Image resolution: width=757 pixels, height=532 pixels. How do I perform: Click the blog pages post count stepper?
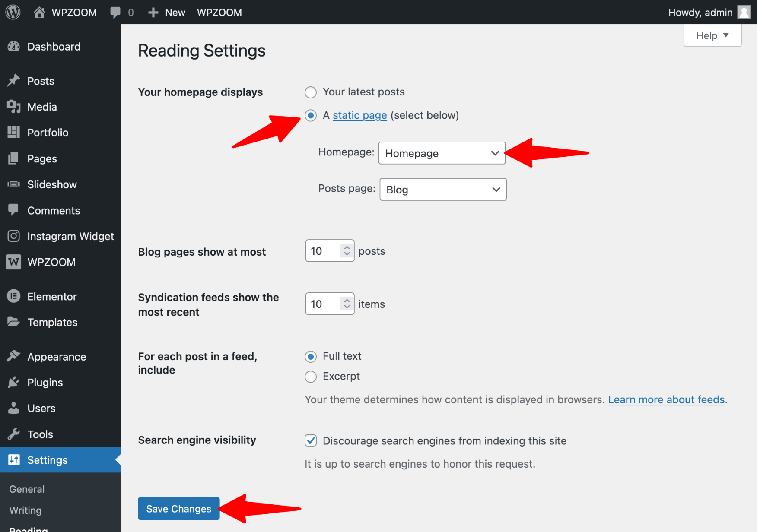point(347,251)
